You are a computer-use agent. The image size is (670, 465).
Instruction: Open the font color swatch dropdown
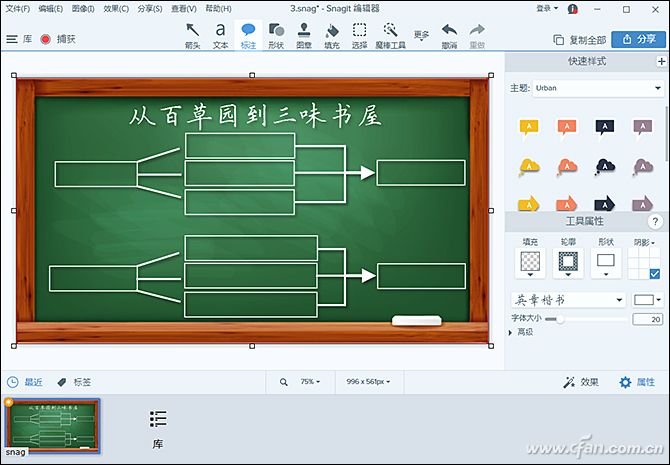click(x=647, y=300)
